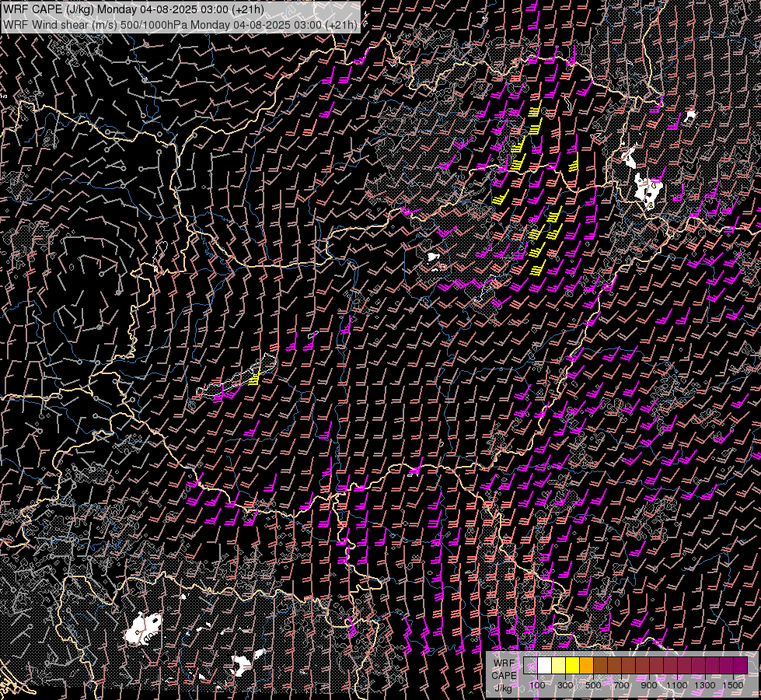Click the WRF Wind shear title line
This screenshot has width=761, height=700.
[180, 25]
